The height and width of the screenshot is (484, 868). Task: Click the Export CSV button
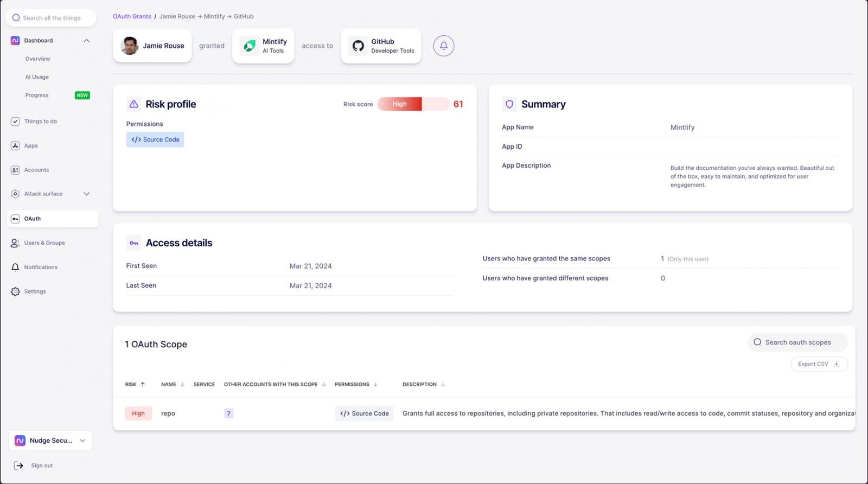(x=819, y=364)
